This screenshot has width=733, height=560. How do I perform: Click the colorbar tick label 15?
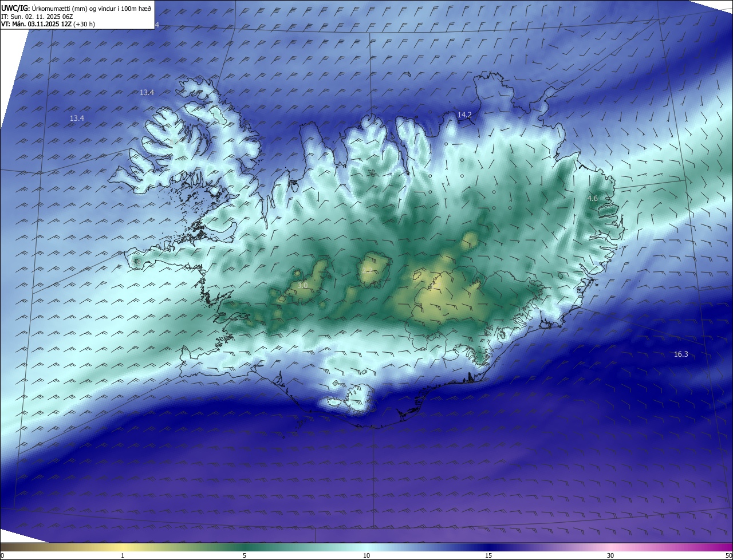point(488,555)
